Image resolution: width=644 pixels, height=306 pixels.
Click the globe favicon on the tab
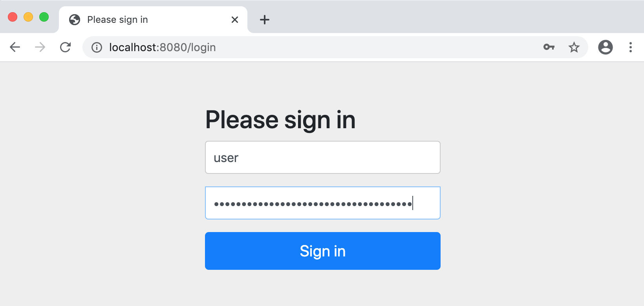point(75,20)
